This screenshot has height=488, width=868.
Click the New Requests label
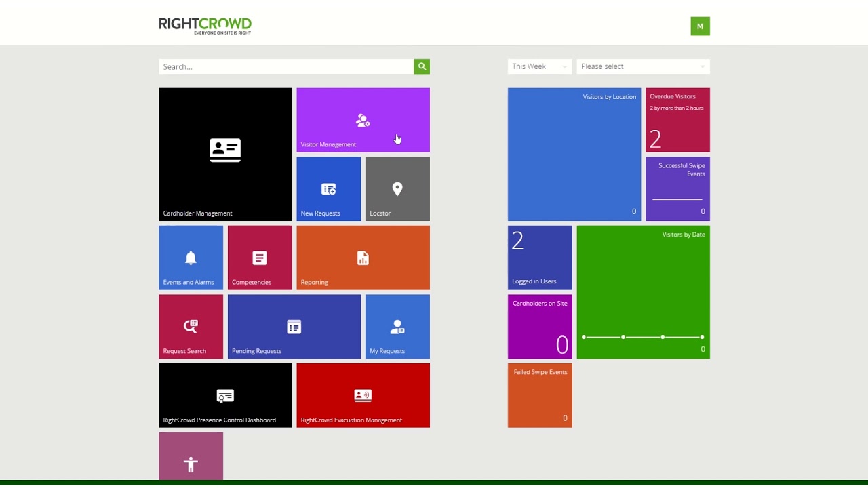point(320,213)
